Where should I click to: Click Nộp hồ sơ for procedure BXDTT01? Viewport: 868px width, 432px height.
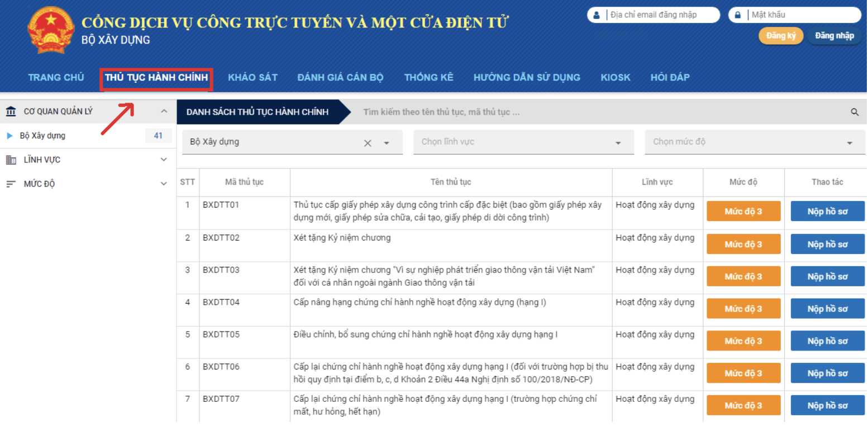[827, 211]
